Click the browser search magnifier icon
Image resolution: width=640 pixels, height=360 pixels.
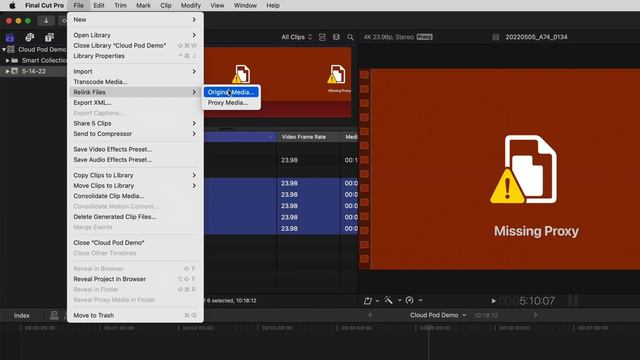coord(350,37)
